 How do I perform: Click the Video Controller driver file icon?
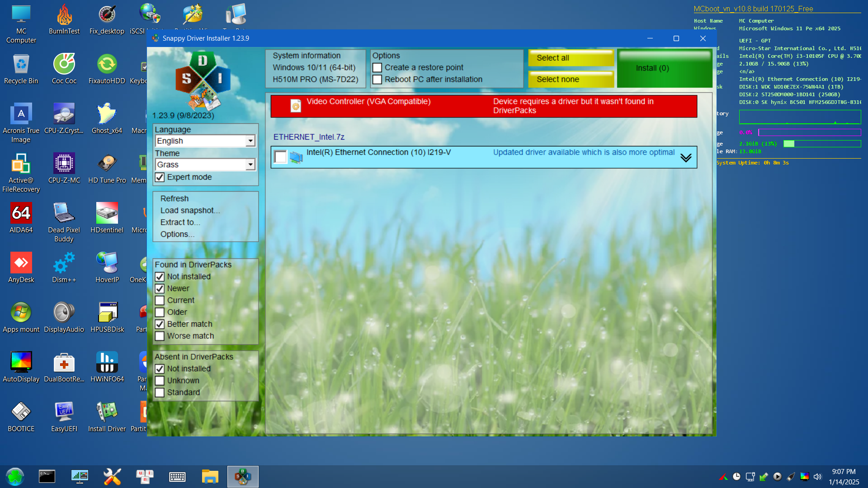(296, 106)
